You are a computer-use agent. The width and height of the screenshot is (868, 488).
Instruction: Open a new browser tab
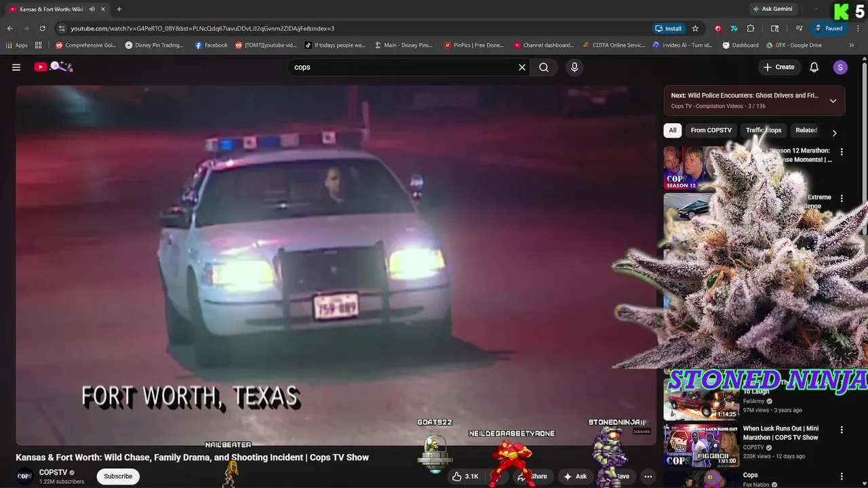tap(119, 9)
